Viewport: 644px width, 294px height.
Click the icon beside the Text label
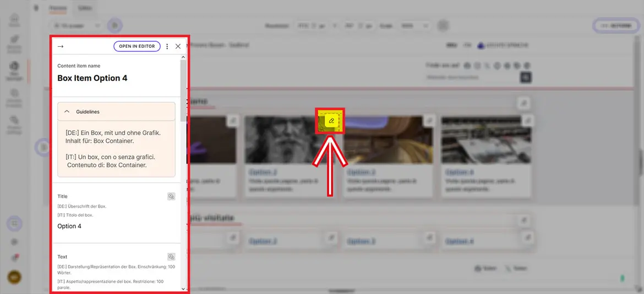pyautogui.click(x=171, y=257)
